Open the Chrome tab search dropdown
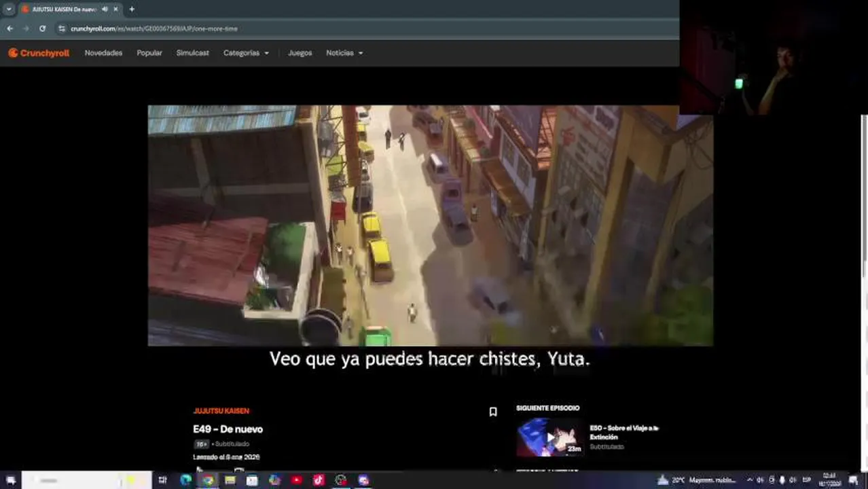The height and width of the screenshot is (489, 868). point(9,9)
